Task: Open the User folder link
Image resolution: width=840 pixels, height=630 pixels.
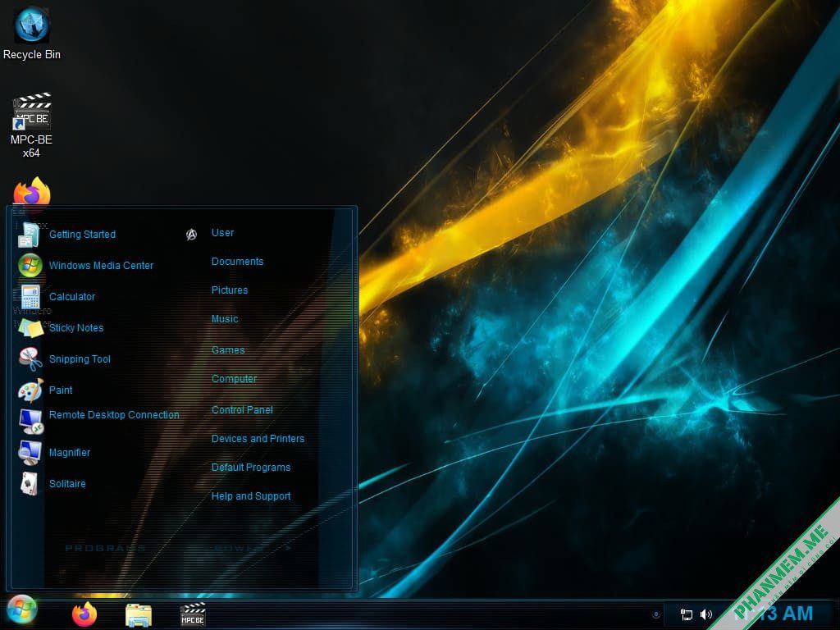Action: click(222, 233)
